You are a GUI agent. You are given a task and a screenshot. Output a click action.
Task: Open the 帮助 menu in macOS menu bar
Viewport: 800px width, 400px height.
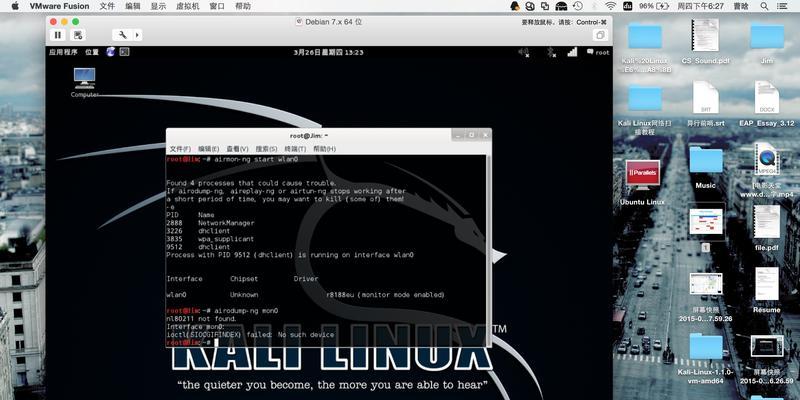pyautogui.click(x=243, y=6)
